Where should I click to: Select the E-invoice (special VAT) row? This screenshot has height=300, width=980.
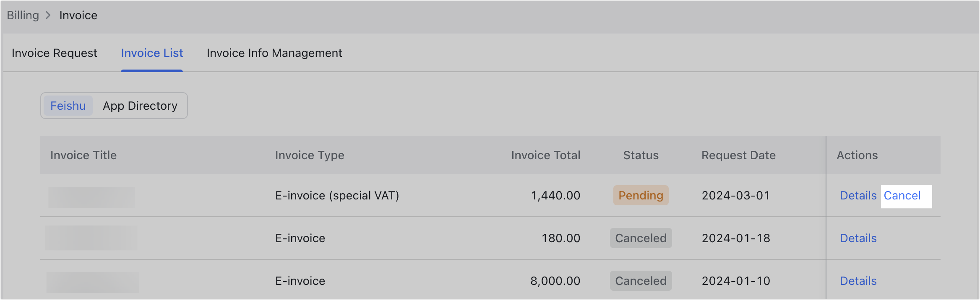click(x=337, y=195)
